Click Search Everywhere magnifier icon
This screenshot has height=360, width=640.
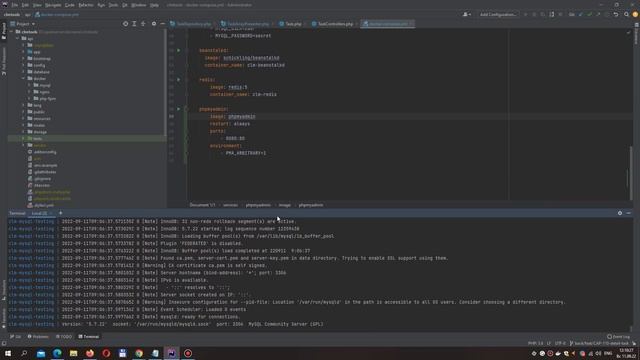click(627, 15)
